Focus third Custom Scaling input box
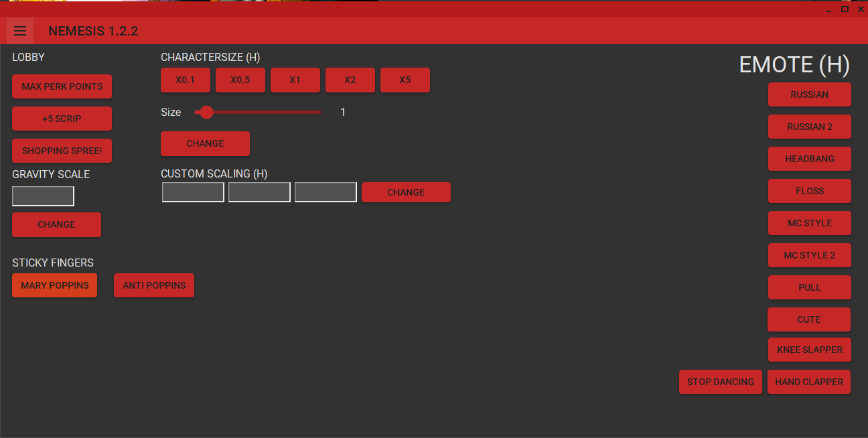This screenshot has height=438, width=868. click(x=325, y=192)
